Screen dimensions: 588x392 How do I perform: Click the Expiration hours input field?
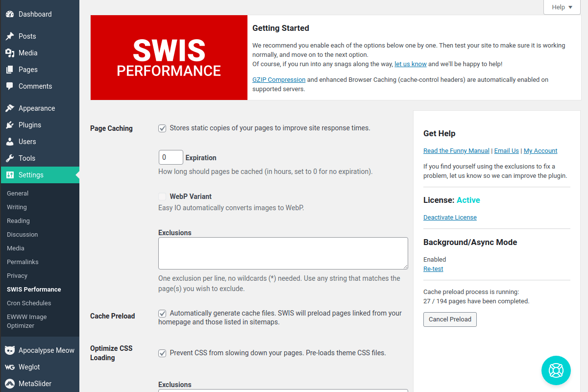tap(171, 157)
